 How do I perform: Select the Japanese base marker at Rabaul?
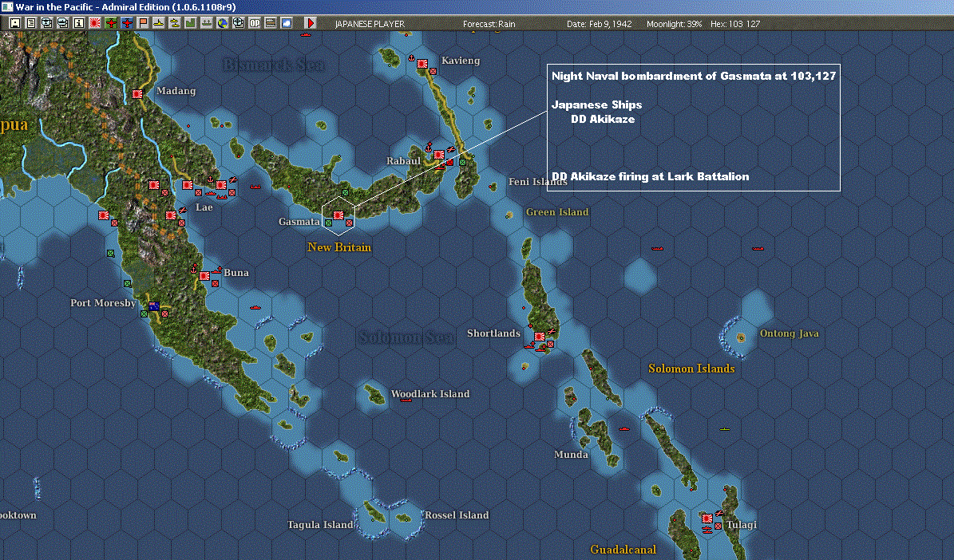438,156
